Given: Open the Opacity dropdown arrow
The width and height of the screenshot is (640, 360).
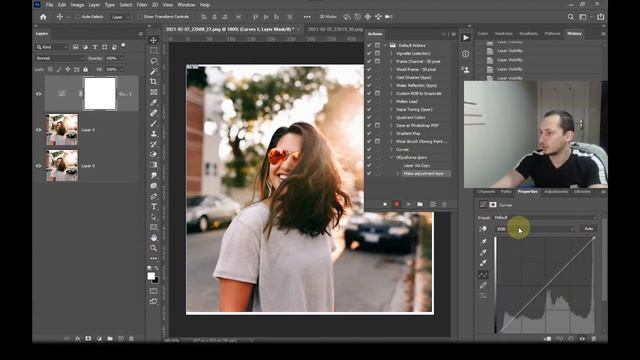Looking at the screenshot, I should pyautogui.click(x=122, y=58).
